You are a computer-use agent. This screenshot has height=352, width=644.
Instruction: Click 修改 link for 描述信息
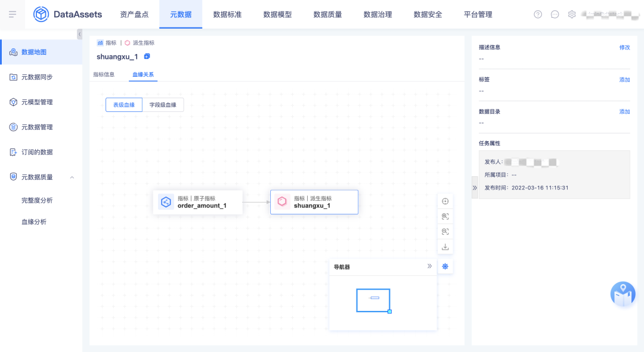click(x=624, y=48)
